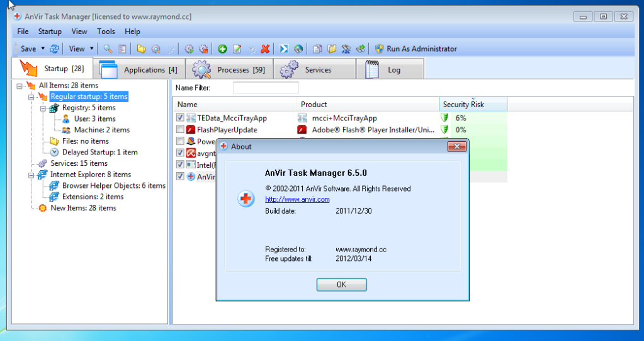Select Files: no items tree node

tap(86, 141)
